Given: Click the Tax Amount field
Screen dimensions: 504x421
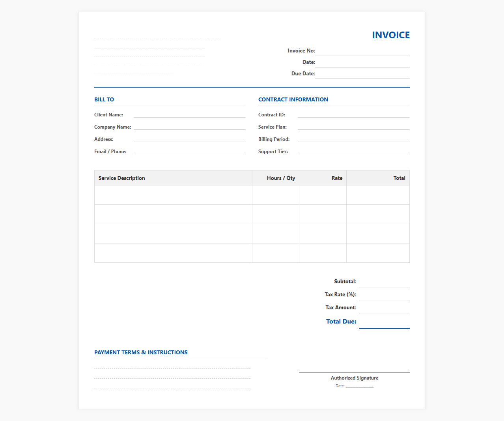Looking at the screenshot, I should pos(385,308).
